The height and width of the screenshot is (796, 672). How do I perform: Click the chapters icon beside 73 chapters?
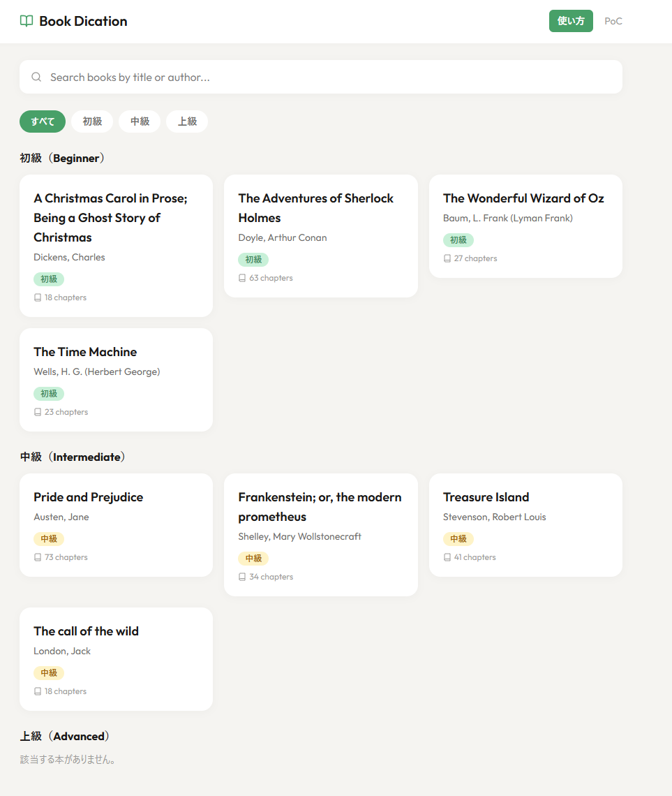tap(38, 557)
